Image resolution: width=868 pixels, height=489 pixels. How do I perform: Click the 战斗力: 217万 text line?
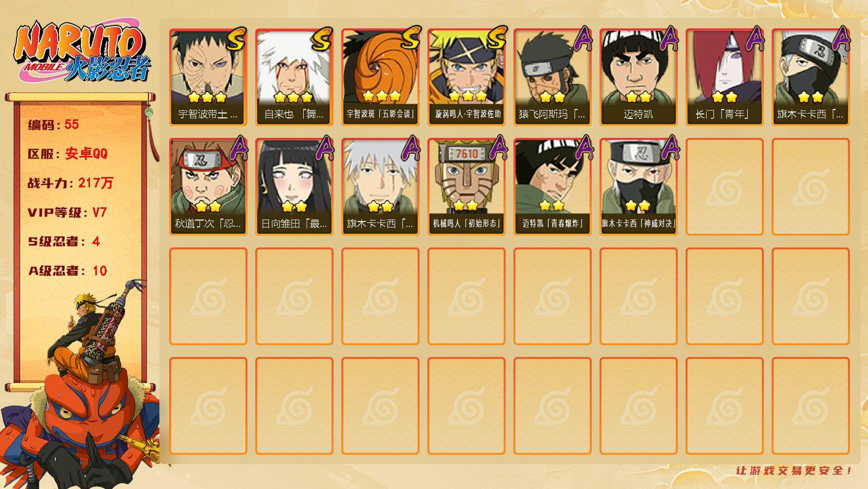pyautogui.click(x=70, y=183)
